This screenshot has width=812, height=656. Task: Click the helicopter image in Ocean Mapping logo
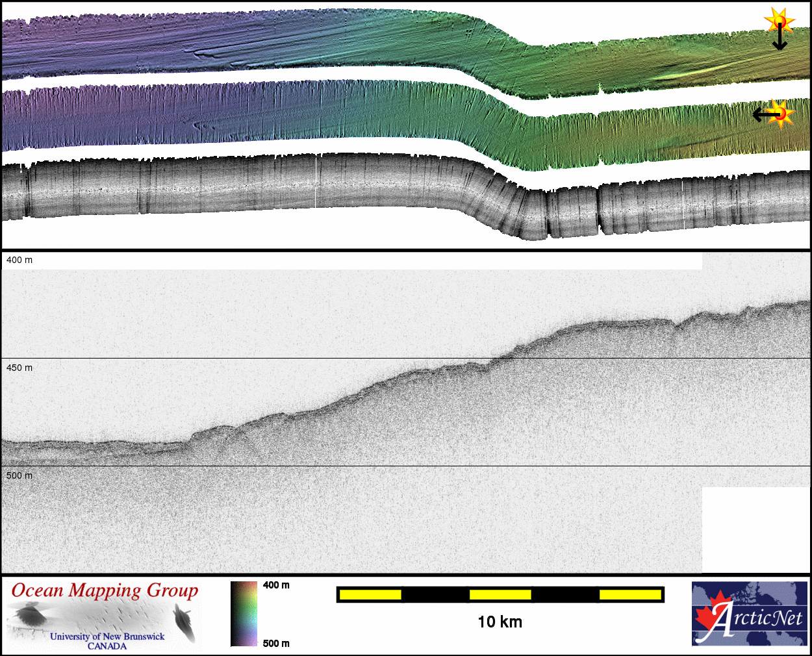pos(29,616)
